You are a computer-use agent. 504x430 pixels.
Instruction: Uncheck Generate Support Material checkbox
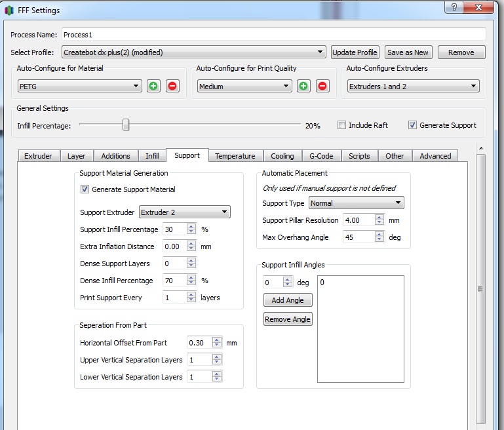[x=85, y=189]
